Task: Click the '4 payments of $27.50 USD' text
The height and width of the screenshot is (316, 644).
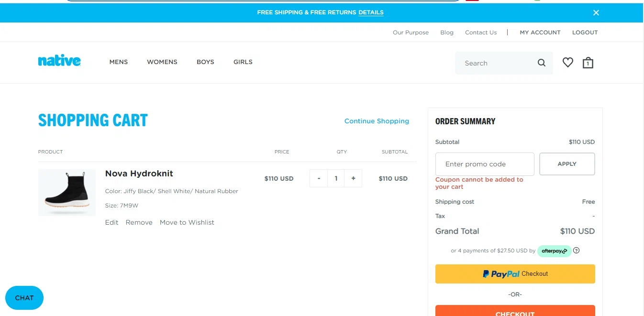Action: [492, 251]
